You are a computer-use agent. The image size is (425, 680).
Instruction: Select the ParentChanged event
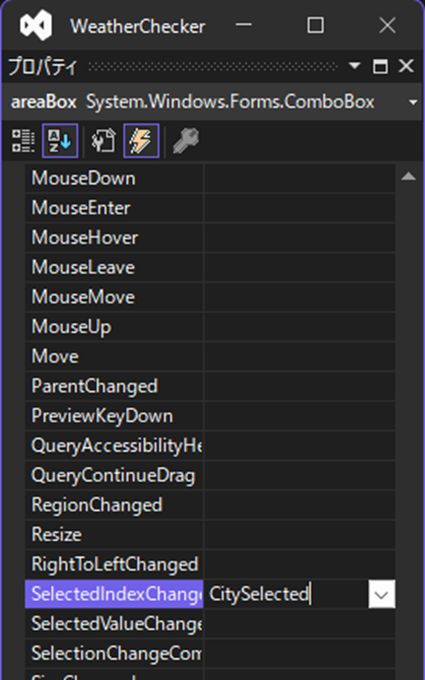point(94,386)
